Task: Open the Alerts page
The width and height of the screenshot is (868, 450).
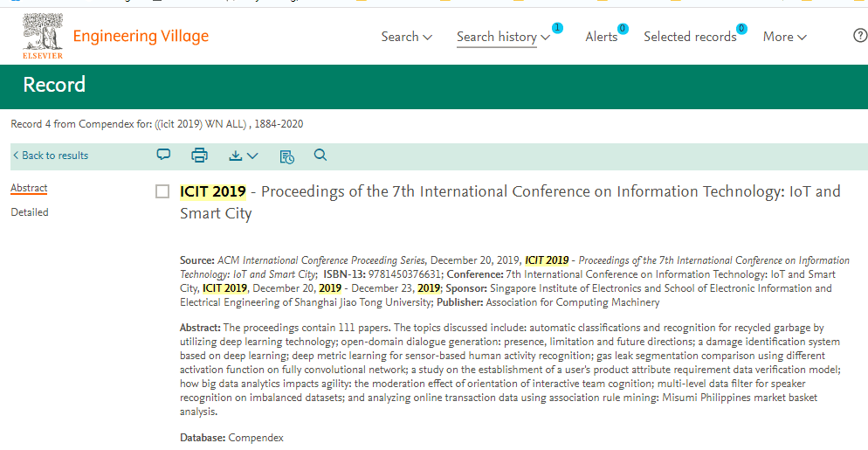Action: (x=601, y=37)
